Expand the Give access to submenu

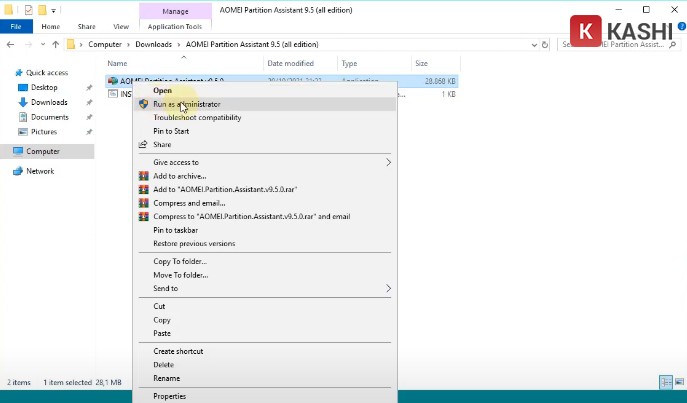click(265, 163)
